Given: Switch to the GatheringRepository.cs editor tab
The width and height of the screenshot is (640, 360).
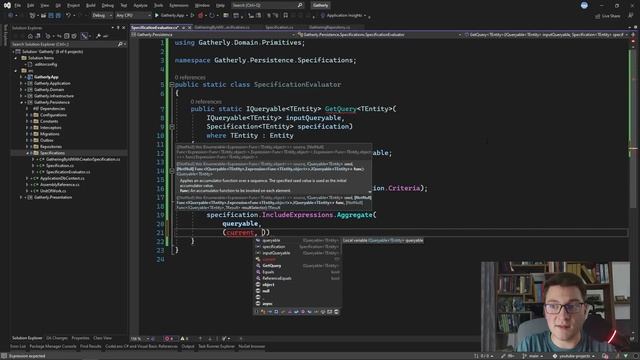Looking at the screenshot, I should pos(329,28).
